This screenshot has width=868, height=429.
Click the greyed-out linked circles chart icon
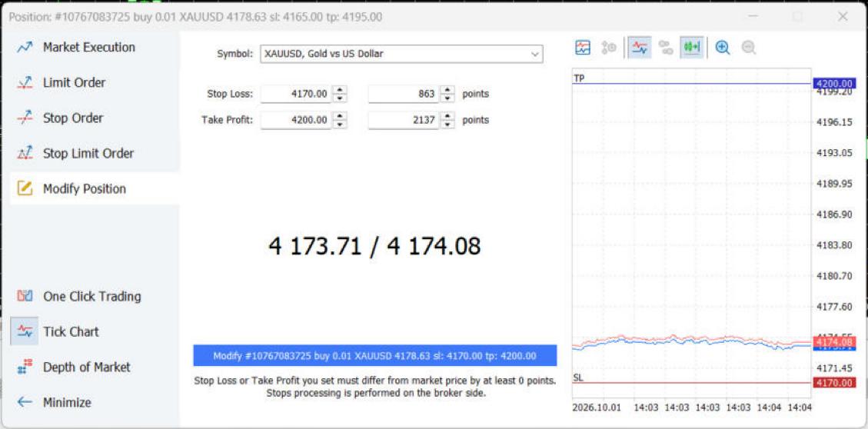coord(666,48)
